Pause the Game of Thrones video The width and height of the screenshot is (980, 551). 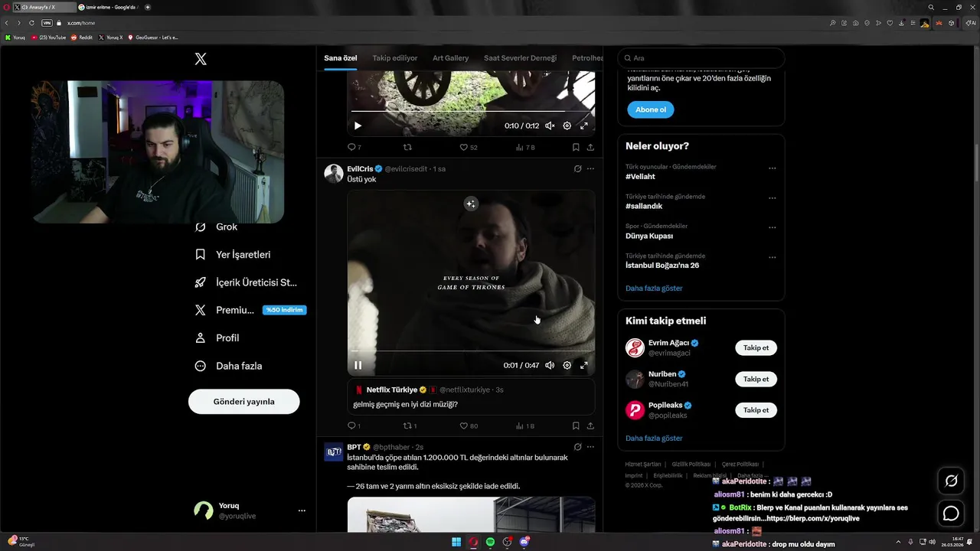(x=358, y=365)
